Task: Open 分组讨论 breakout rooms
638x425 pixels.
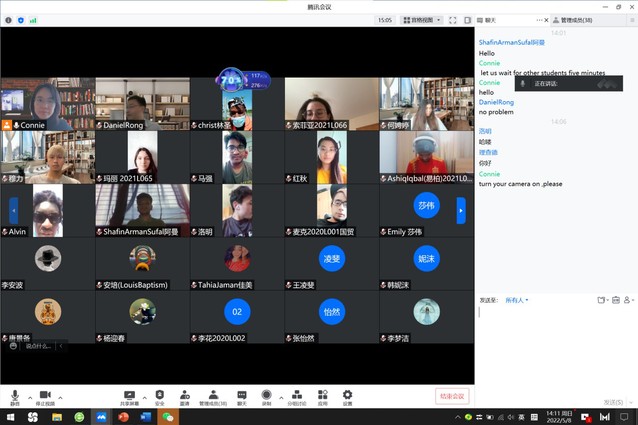Action: click(x=297, y=396)
